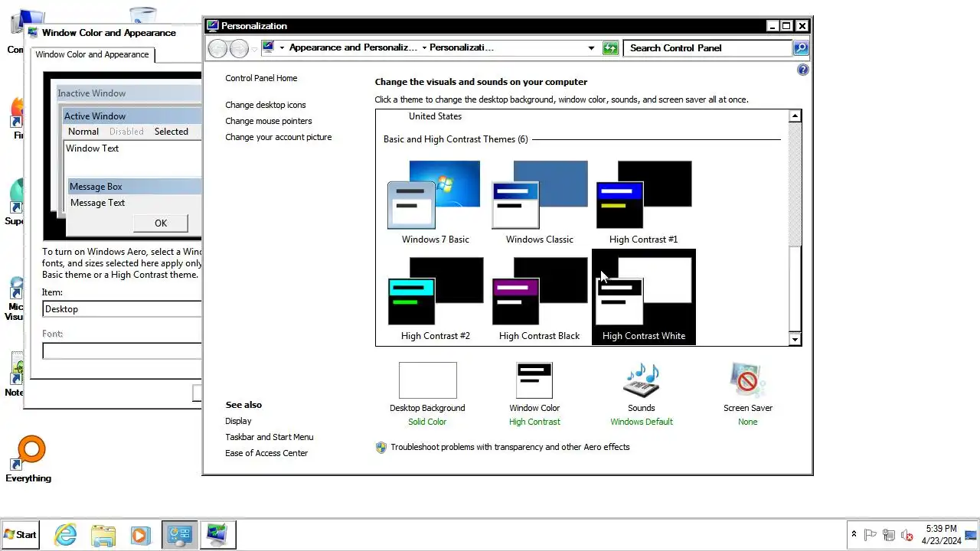Viewport: 980px width, 551px height.
Task: Expand the Appearance and Personalization breadcrumb arrow
Action: point(424,47)
